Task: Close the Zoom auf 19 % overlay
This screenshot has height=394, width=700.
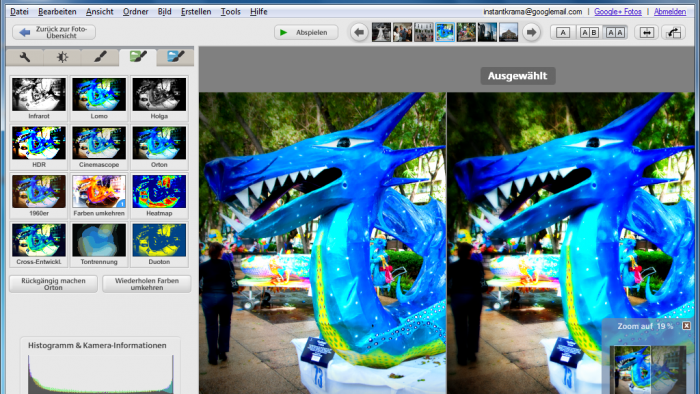Action: coord(686,326)
